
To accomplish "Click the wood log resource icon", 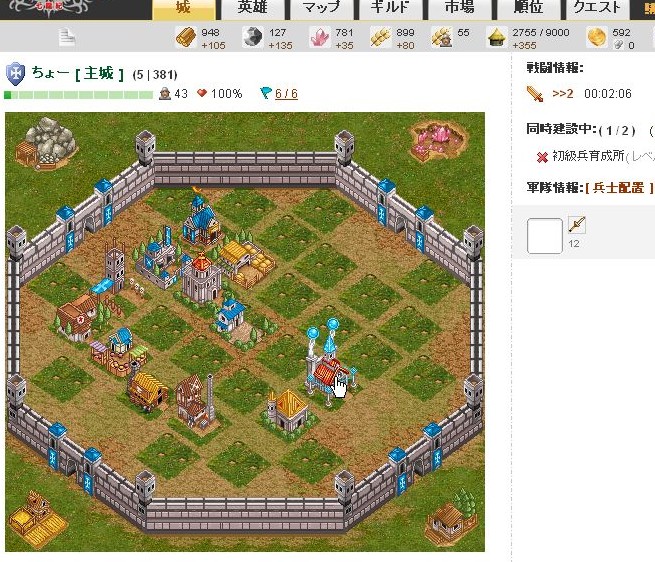I will 185,37.
